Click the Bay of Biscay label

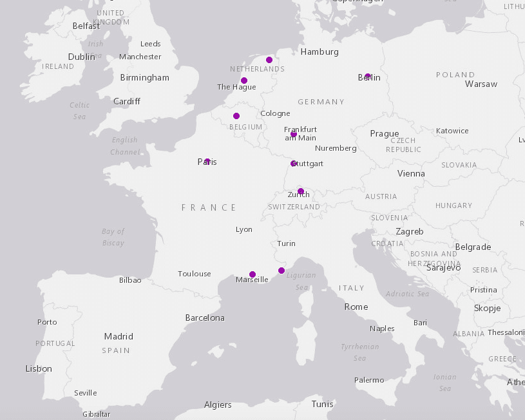pos(113,237)
